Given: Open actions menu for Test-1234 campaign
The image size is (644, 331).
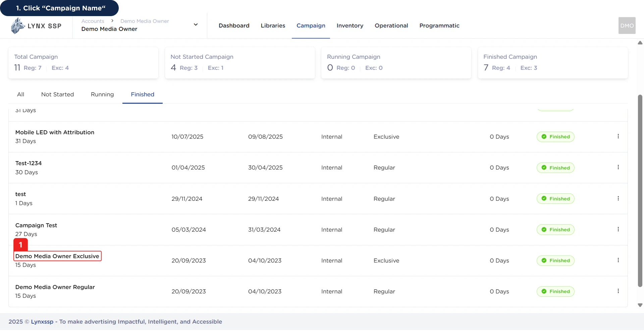Looking at the screenshot, I should [x=619, y=167].
